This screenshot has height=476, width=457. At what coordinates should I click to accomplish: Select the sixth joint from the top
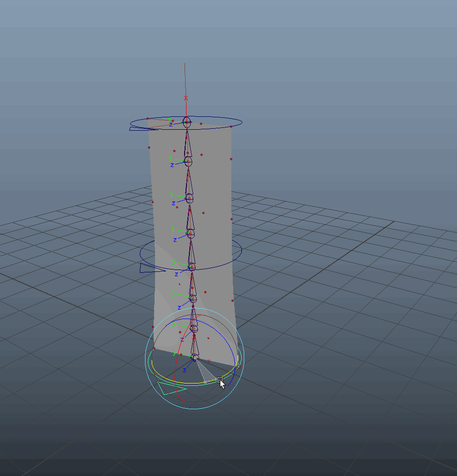coord(193,299)
